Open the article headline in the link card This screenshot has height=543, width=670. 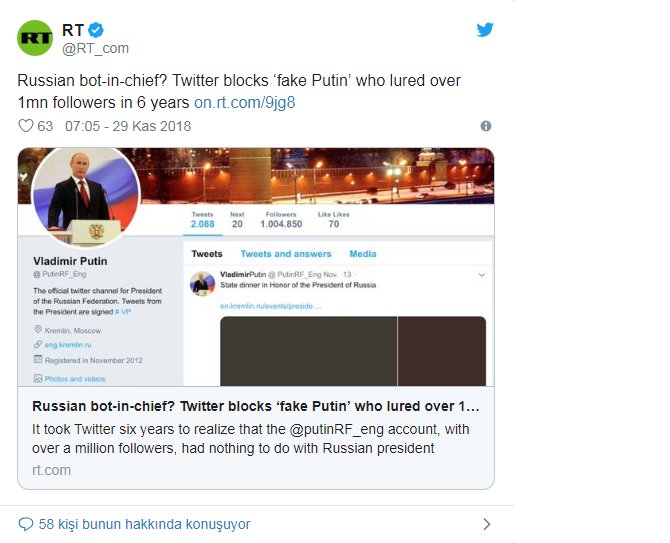pos(256,407)
